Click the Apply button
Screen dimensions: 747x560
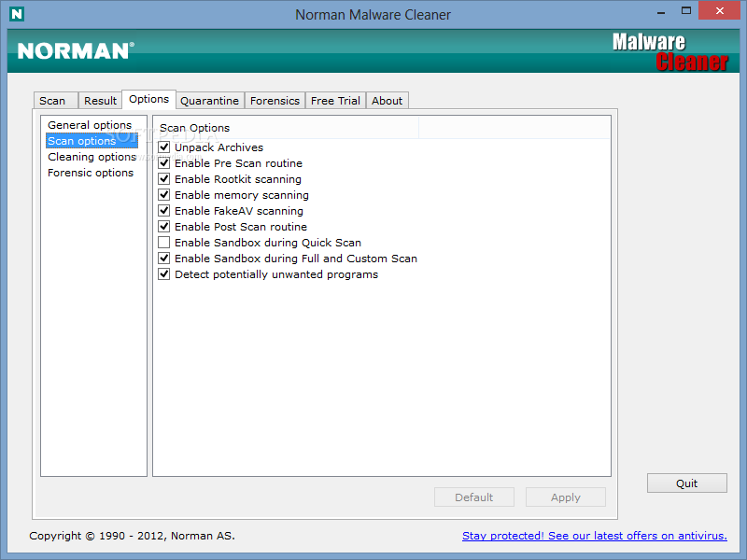coord(566,497)
